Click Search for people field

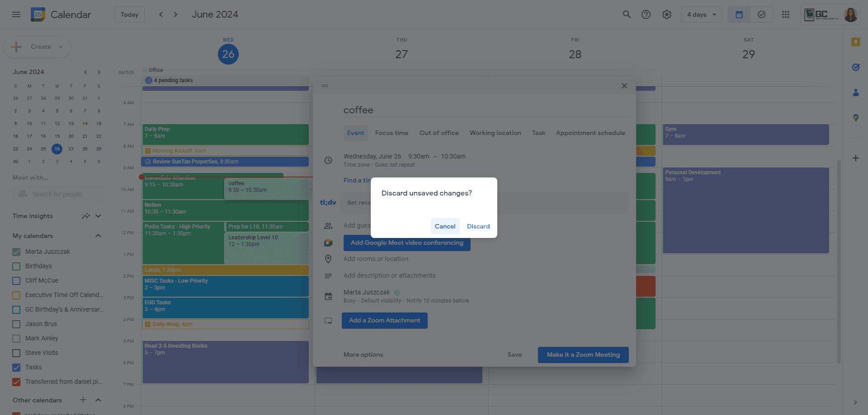tap(58, 194)
